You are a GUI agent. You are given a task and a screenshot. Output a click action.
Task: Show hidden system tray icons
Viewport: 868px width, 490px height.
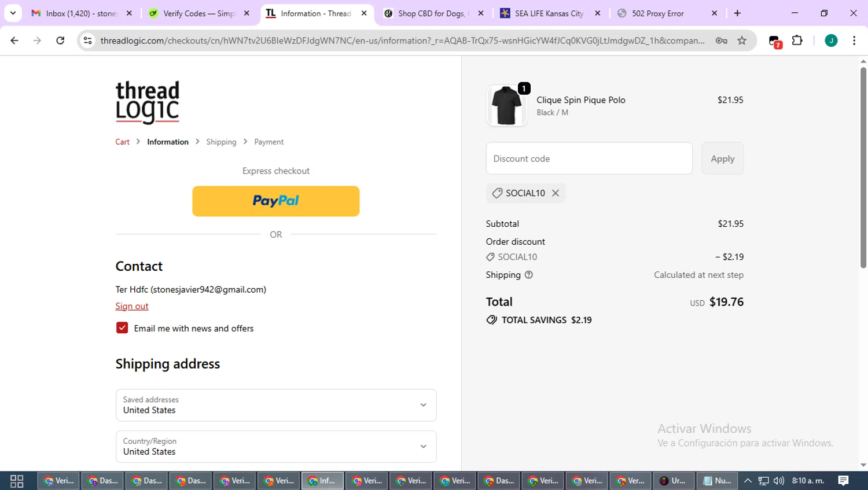(x=748, y=481)
